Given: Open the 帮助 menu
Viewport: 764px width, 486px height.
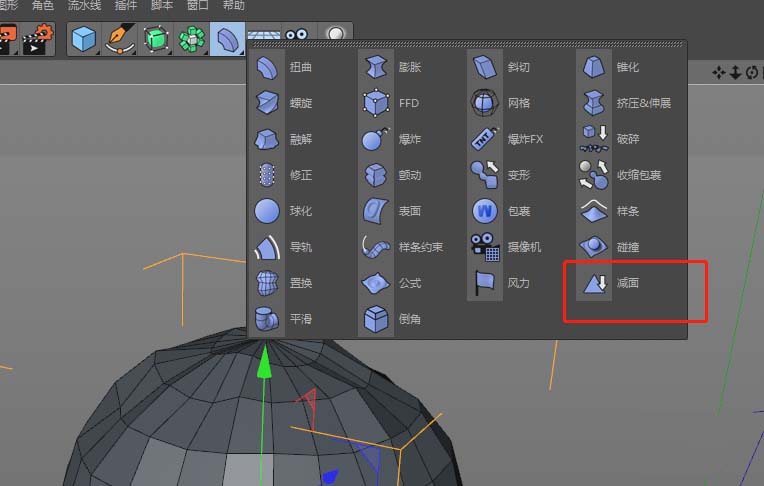Looking at the screenshot, I should [233, 5].
